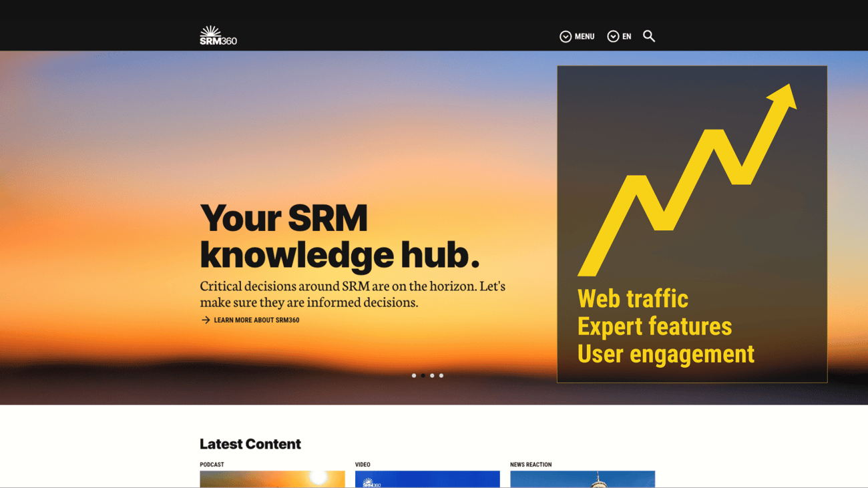Open search with the magnifier icon
This screenshot has width=868, height=488.
[x=649, y=36]
